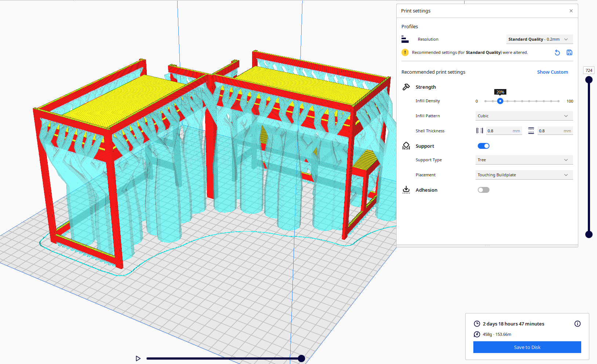
Task: Click the wall thickness icon beside Shell Thickness
Action: coord(480,130)
